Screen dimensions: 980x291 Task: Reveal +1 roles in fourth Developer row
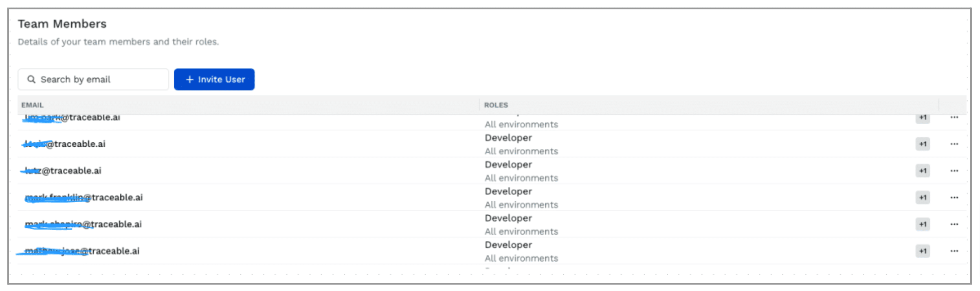coord(923,224)
